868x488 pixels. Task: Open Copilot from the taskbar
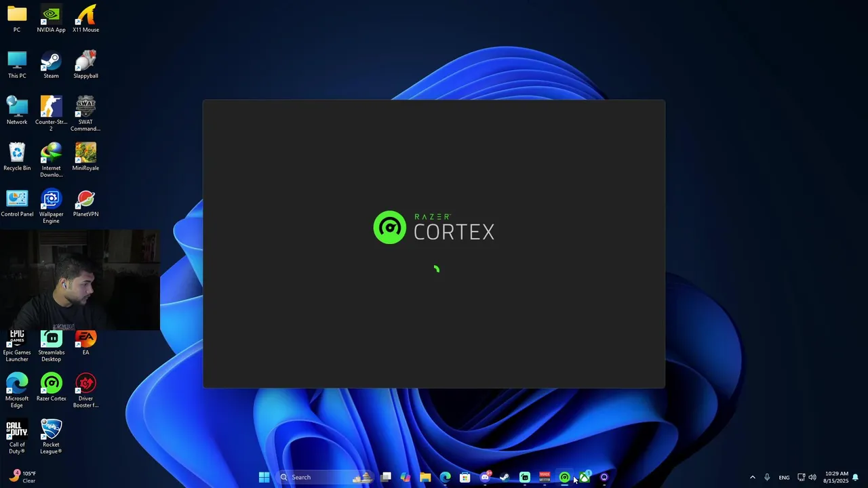tap(406, 477)
